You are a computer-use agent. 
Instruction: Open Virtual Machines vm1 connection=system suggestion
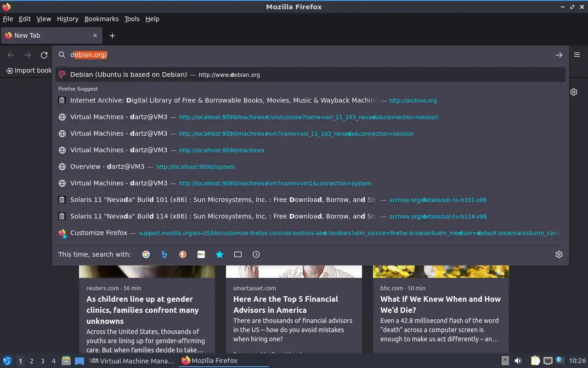coord(311,183)
